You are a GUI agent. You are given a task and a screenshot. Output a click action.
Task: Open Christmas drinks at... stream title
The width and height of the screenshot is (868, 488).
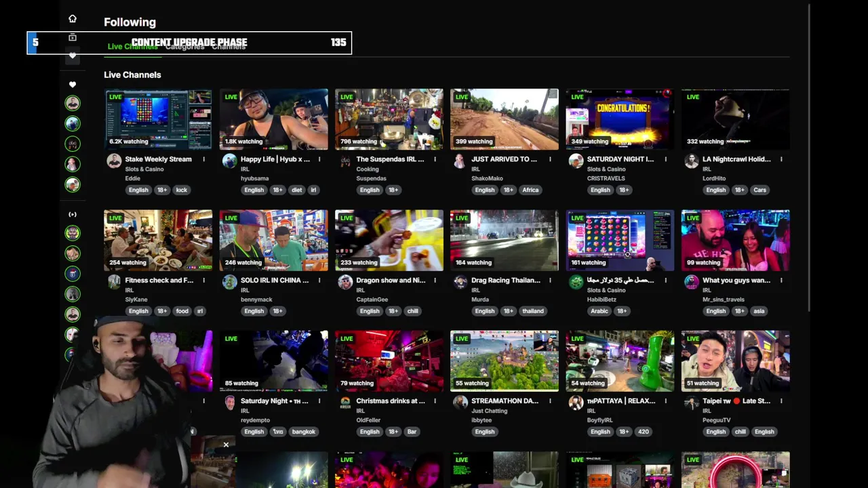(x=391, y=401)
